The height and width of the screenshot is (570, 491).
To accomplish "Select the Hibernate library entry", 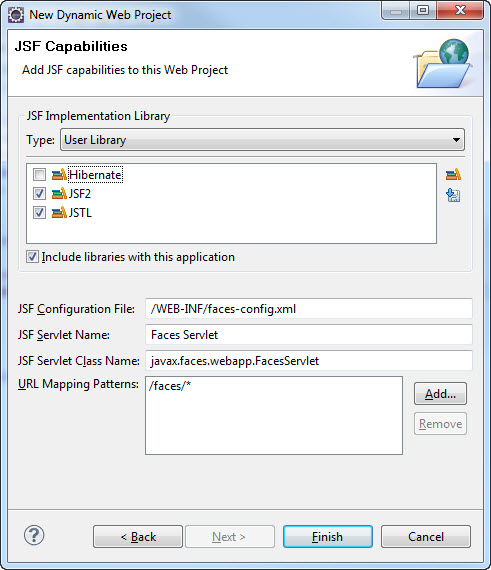I will click(x=95, y=175).
